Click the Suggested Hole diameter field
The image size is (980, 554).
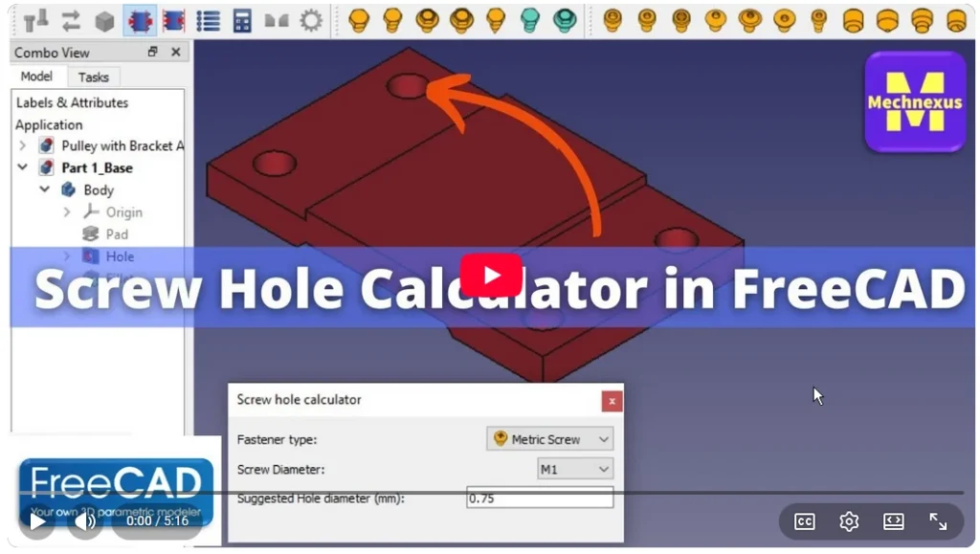point(540,498)
